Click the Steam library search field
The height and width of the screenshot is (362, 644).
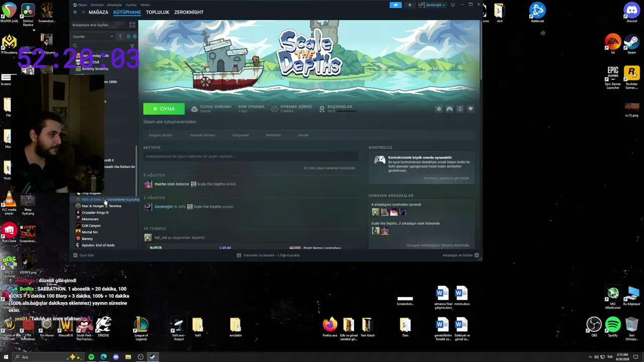coord(100,46)
